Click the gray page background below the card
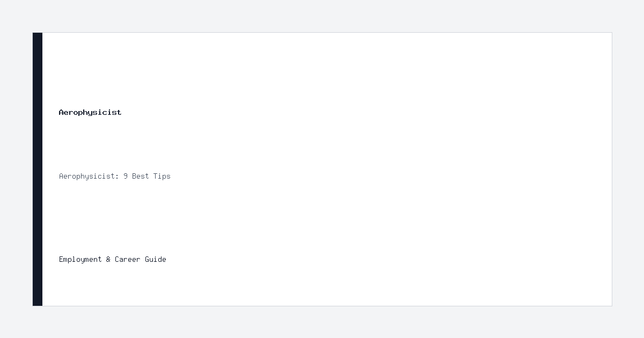This screenshot has width=644, height=338. pyautogui.click(x=322, y=322)
